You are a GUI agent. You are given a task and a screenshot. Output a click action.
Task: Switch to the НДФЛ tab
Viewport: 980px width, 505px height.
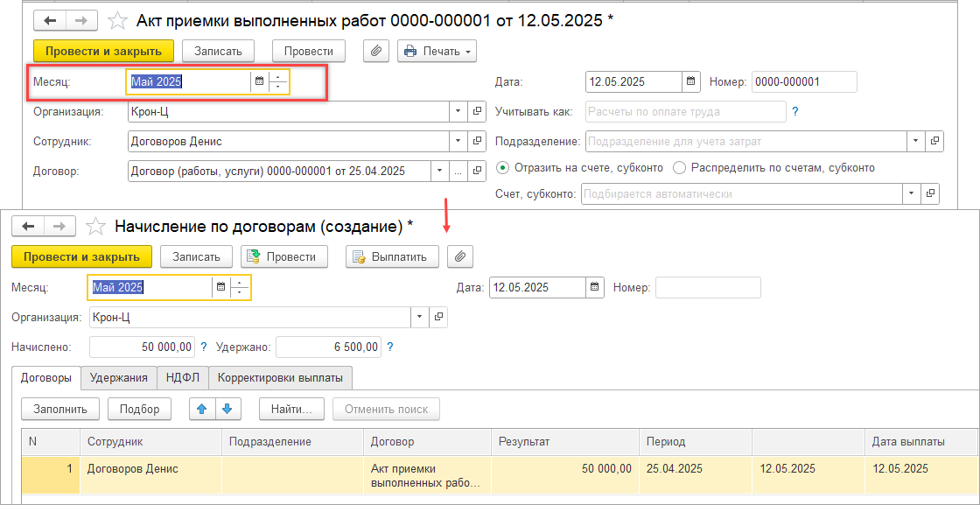(183, 378)
